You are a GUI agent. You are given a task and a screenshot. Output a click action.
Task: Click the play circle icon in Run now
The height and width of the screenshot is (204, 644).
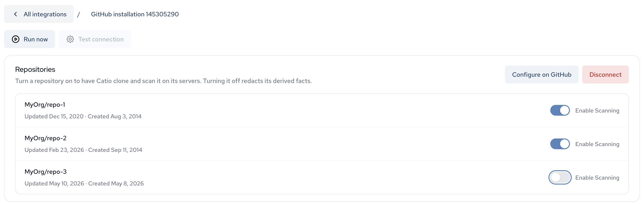(15, 39)
